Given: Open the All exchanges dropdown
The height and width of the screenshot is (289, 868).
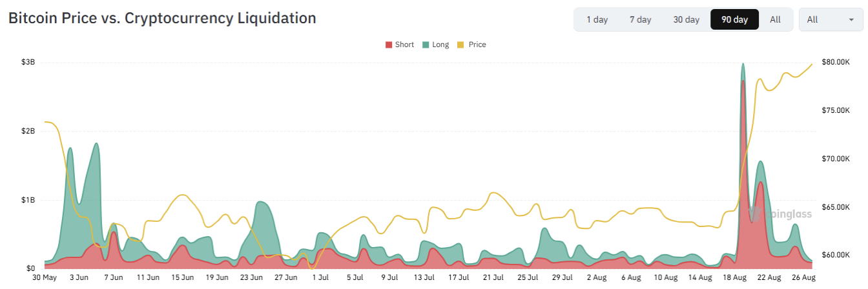Looking at the screenshot, I should pos(829,19).
